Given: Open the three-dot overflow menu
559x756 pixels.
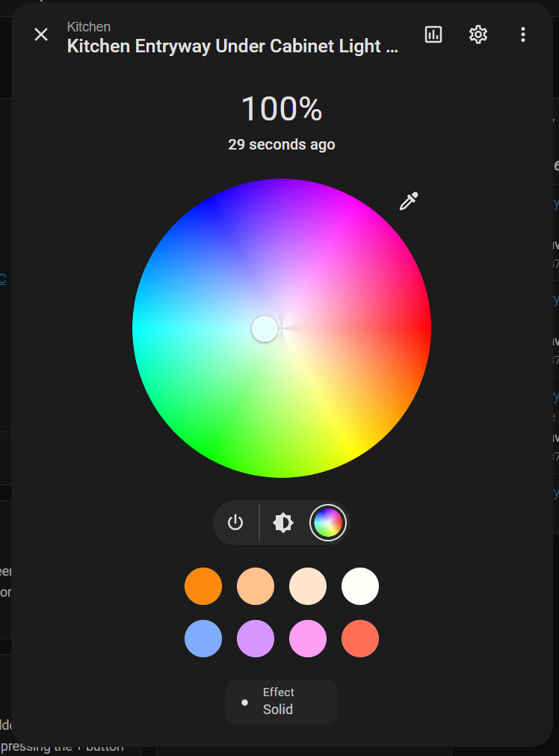Looking at the screenshot, I should pos(523,34).
